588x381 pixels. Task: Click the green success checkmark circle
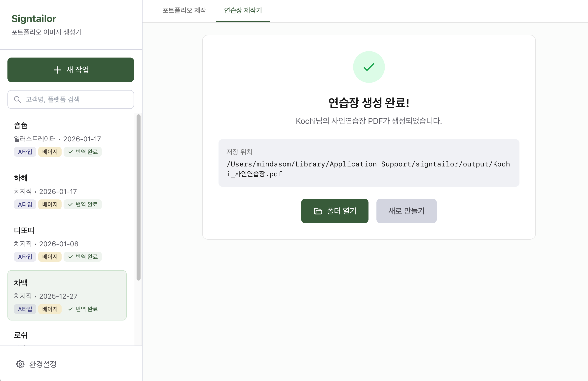pos(369,67)
